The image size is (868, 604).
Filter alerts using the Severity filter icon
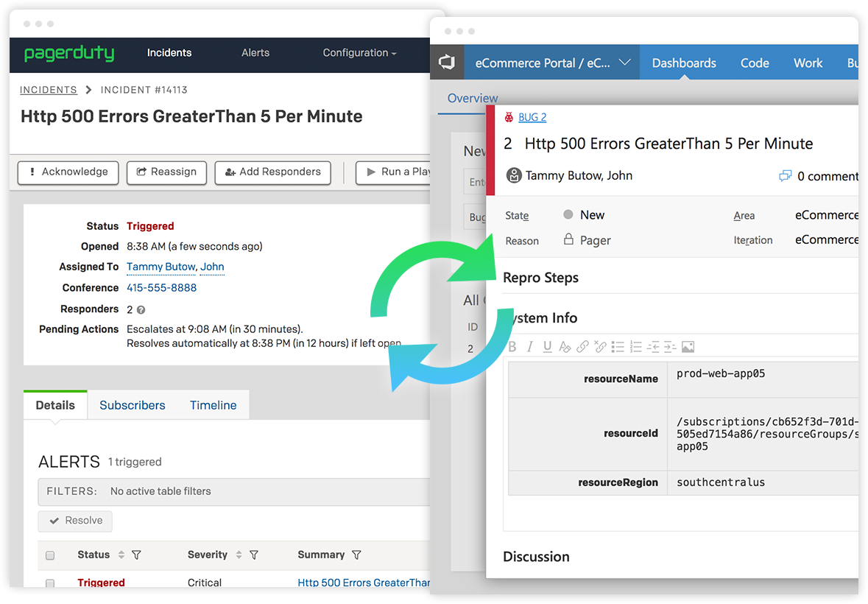[x=254, y=555]
